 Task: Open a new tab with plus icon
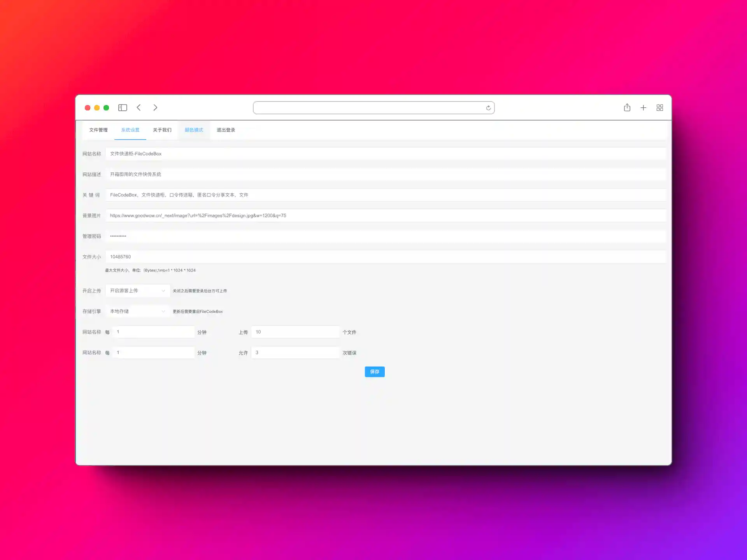[x=643, y=108]
